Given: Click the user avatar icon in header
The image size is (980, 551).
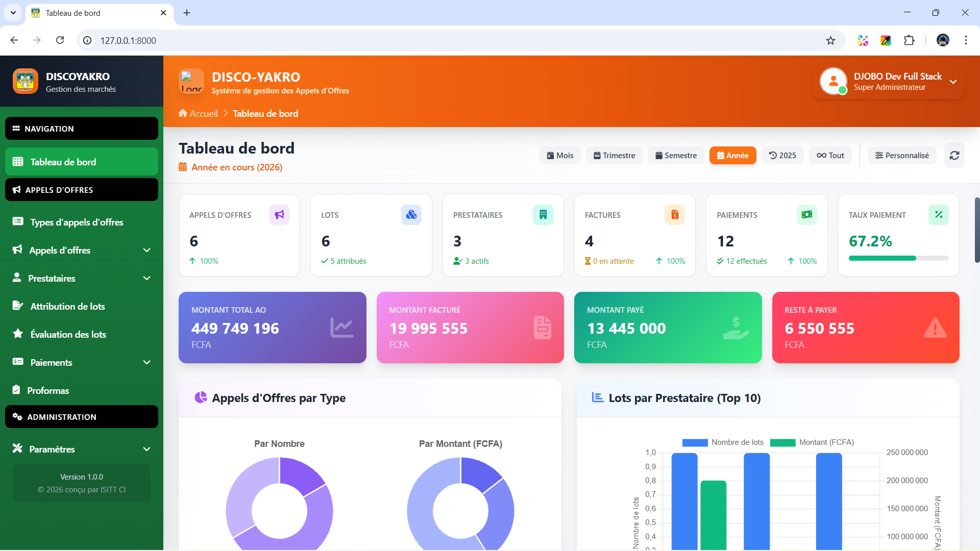Looking at the screenshot, I should point(834,81).
